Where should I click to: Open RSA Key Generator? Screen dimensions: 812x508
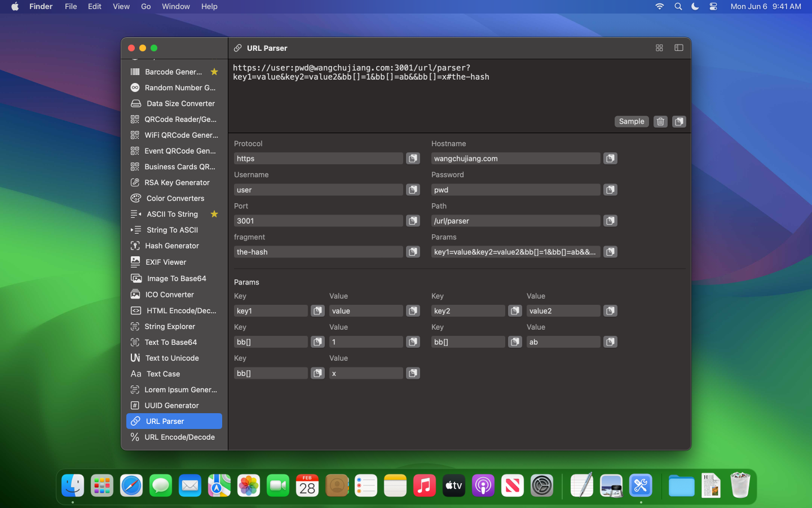coord(174,182)
